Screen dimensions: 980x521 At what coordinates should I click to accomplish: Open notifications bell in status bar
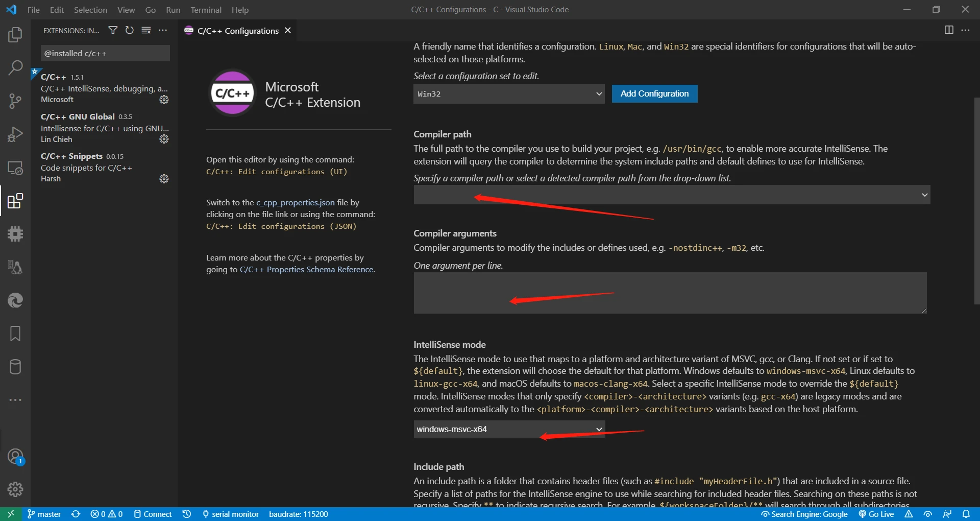(966, 514)
